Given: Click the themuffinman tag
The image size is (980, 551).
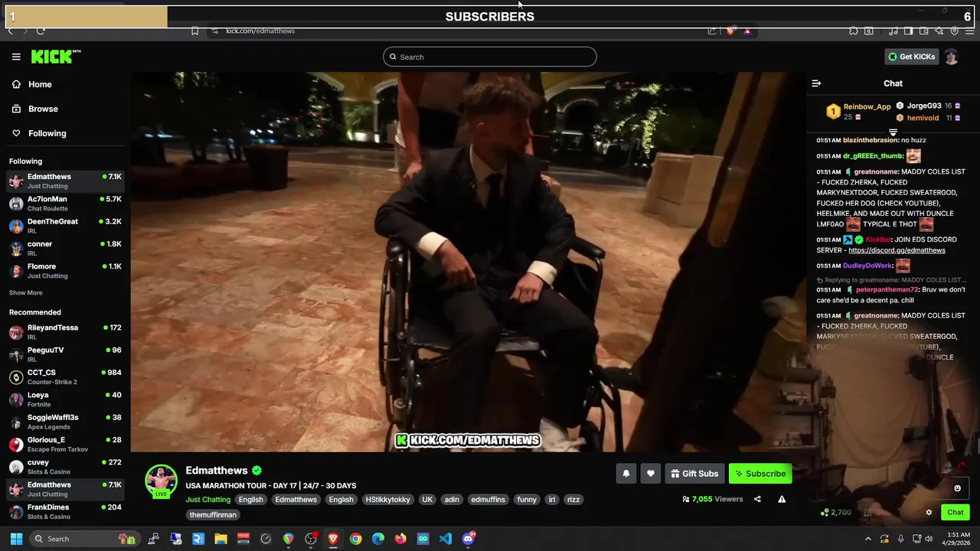Looking at the screenshot, I should click(x=213, y=515).
